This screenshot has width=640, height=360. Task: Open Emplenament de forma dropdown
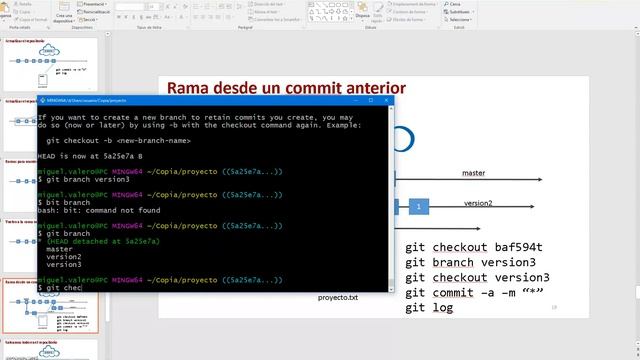[412, 4]
